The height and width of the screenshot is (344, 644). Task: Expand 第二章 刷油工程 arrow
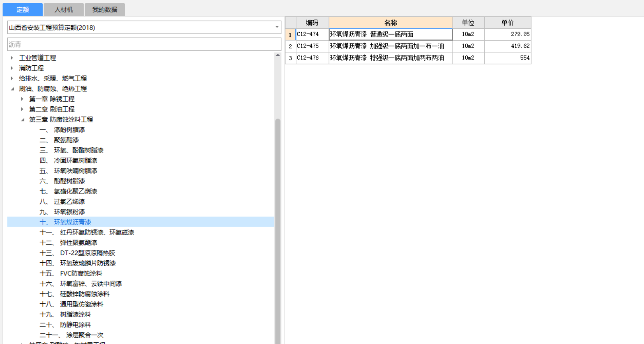22,109
